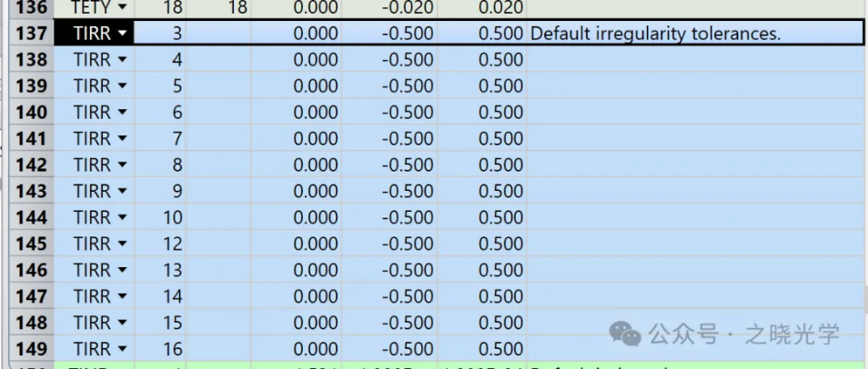Select the empty comment cell in row 148
Image resolution: width=868 pixels, height=369 pixels.
(691, 323)
